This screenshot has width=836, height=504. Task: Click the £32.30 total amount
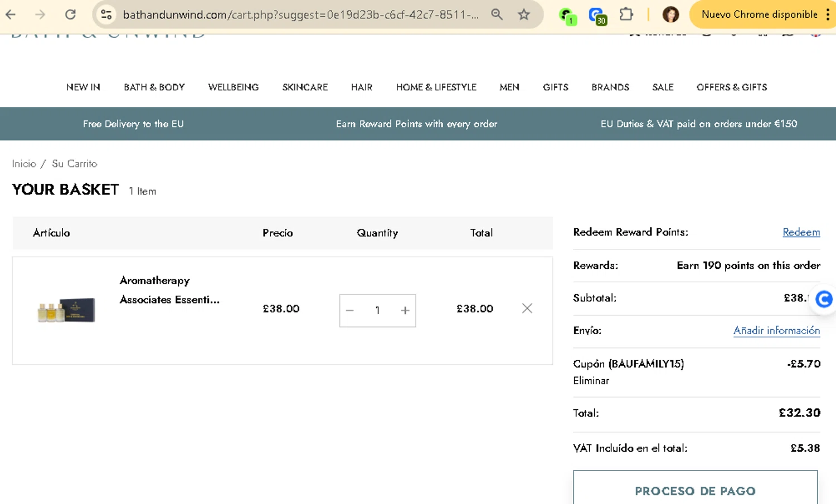click(x=799, y=413)
